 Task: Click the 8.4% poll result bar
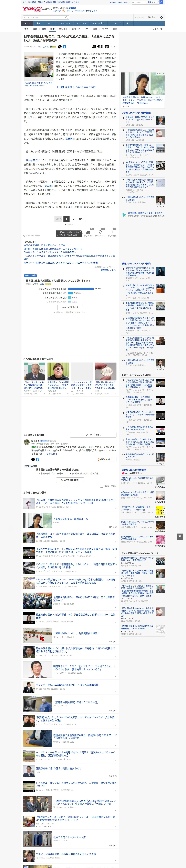(x=70, y=298)
